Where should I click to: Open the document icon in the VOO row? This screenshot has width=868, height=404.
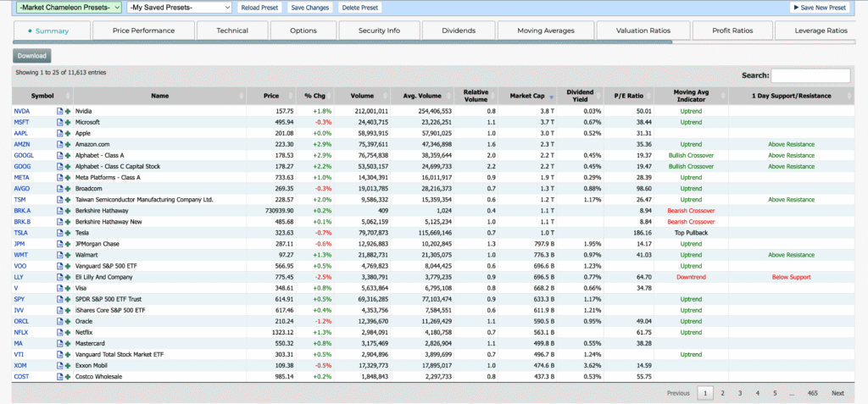click(x=60, y=266)
